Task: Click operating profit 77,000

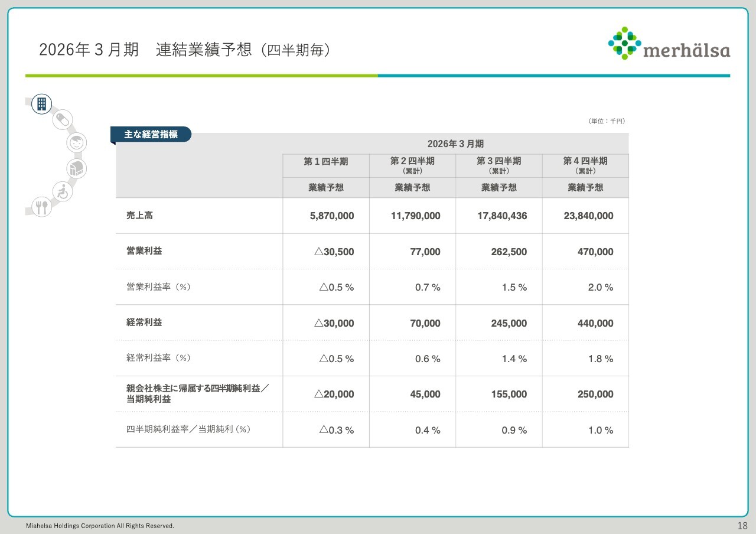Action: pos(425,252)
